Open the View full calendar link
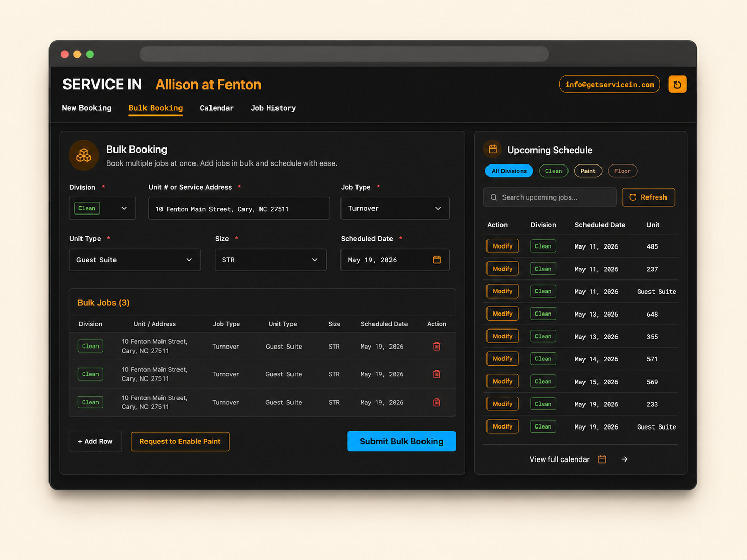This screenshot has height=560, width=747. [559, 459]
